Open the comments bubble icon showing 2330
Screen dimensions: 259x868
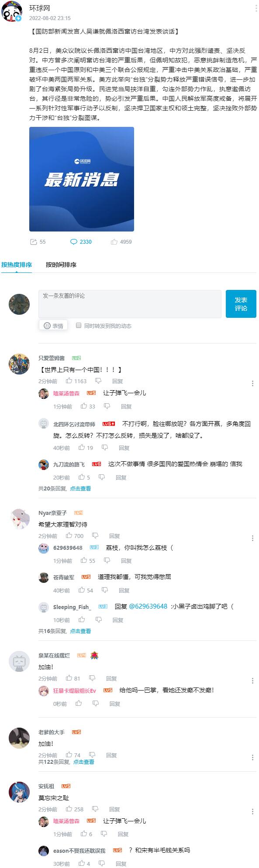click(74, 242)
